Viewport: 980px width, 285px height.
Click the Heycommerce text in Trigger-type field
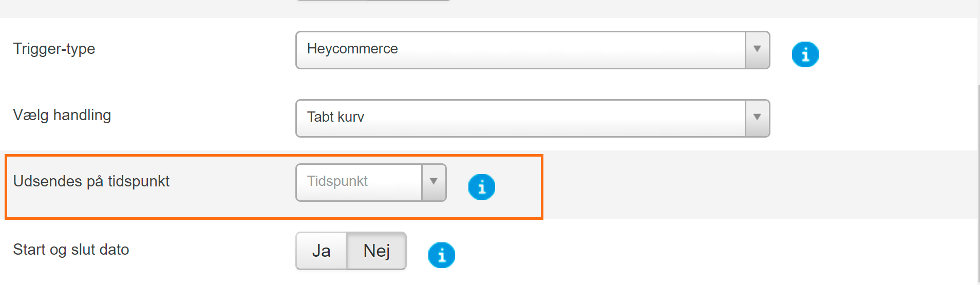coord(352,49)
